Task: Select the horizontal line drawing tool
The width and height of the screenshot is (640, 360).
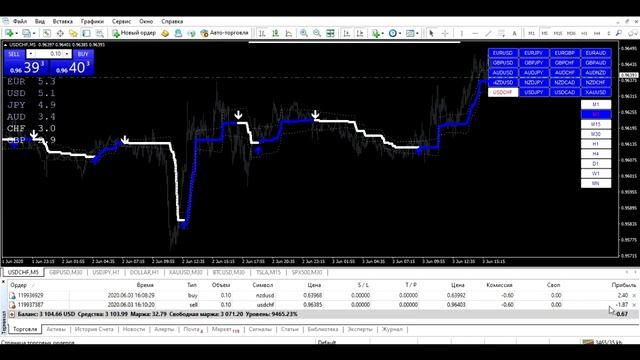Action: [x=475, y=33]
